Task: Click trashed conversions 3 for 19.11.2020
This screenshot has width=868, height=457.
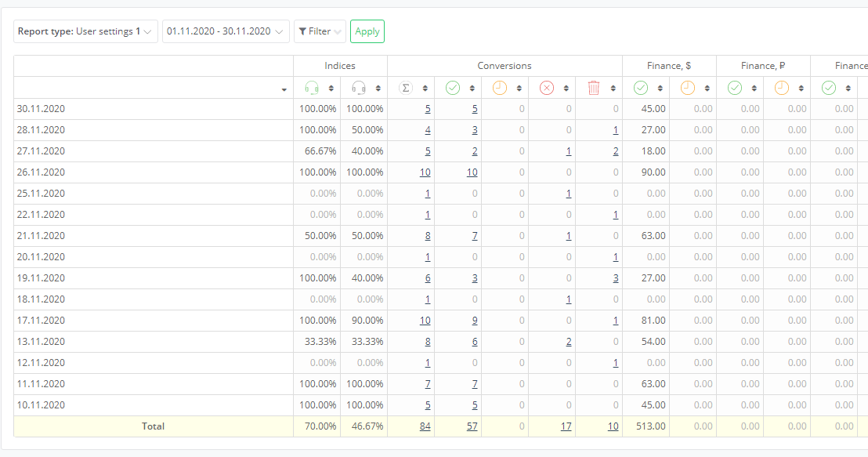Action: point(616,278)
